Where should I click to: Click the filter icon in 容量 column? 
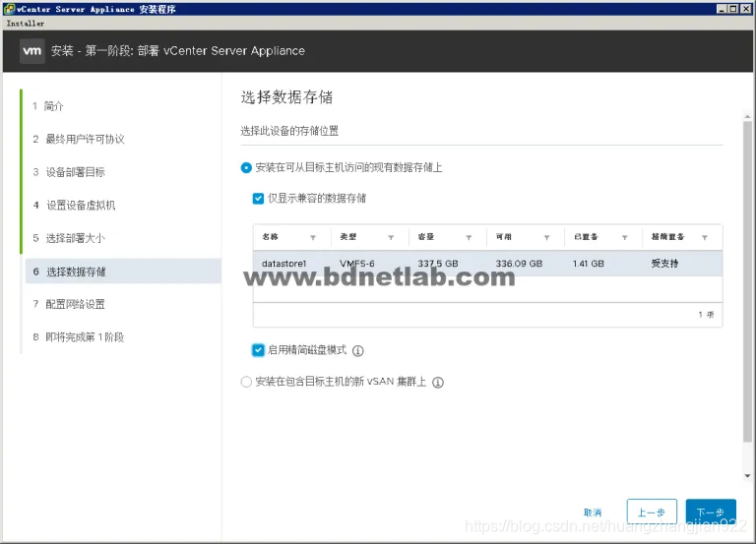click(469, 237)
